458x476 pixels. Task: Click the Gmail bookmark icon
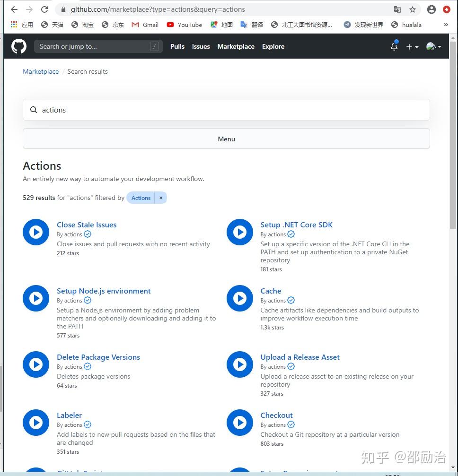coord(136,24)
